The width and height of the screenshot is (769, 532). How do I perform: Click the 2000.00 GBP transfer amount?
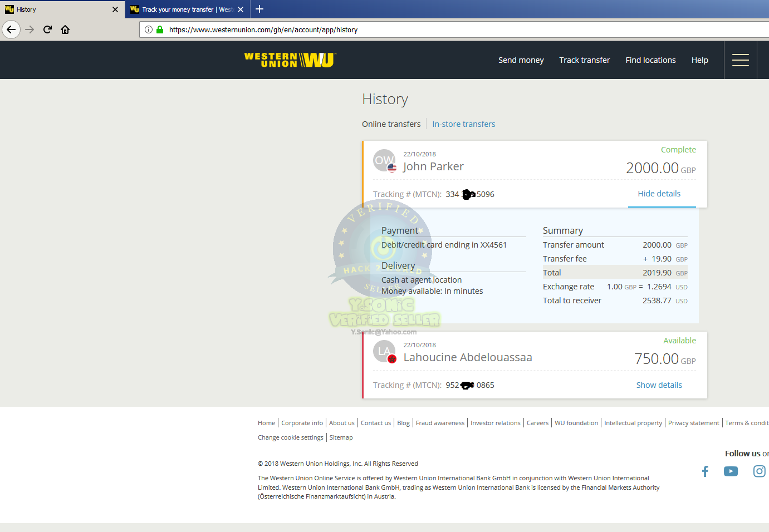point(660,168)
